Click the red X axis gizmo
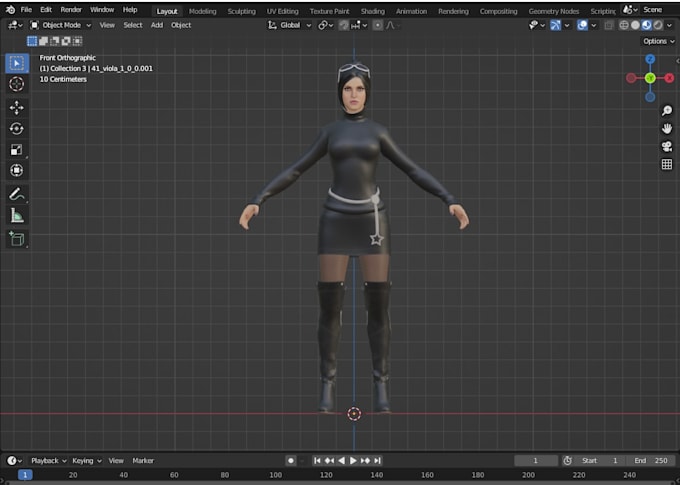This screenshot has height=485, width=680. 669,78
